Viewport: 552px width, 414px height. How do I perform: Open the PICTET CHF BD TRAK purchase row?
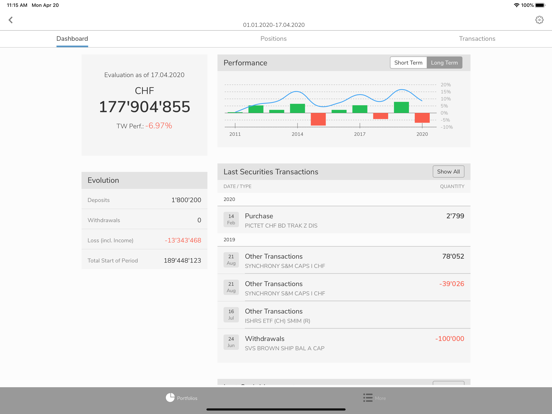(x=344, y=220)
